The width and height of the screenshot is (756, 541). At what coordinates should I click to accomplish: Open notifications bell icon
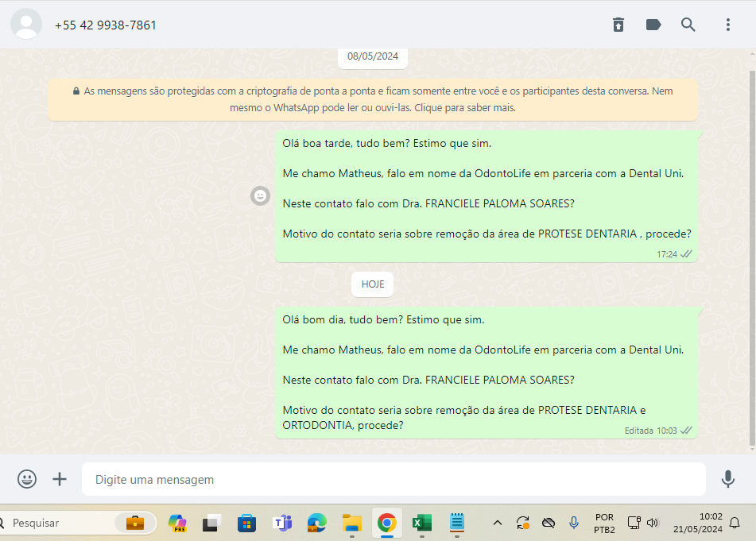click(x=735, y=523)
